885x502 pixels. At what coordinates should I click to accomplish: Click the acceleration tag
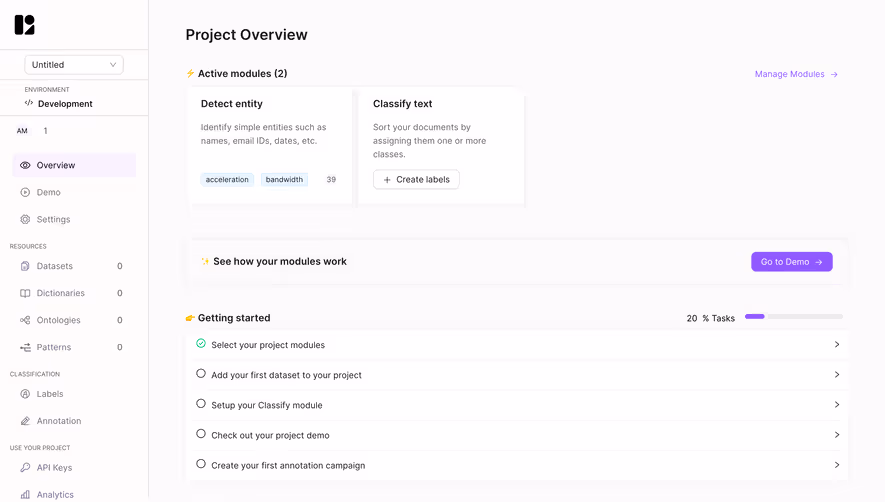[x=227, y=180]
